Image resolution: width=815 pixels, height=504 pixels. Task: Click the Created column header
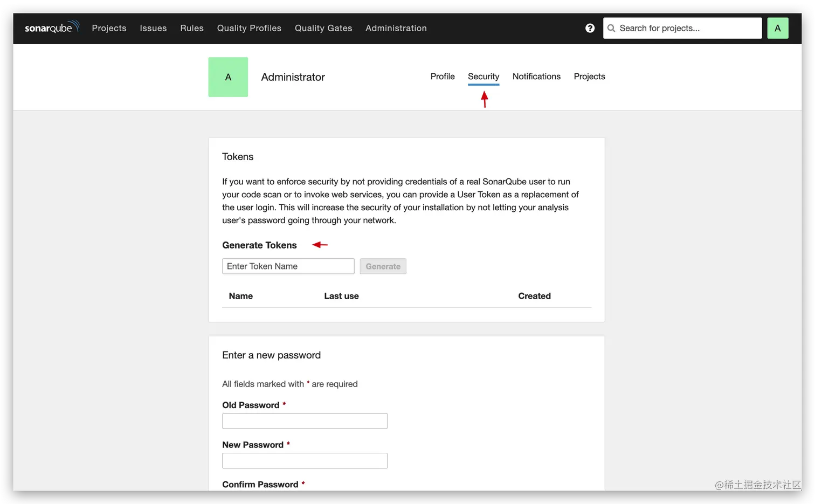point(534,296)
